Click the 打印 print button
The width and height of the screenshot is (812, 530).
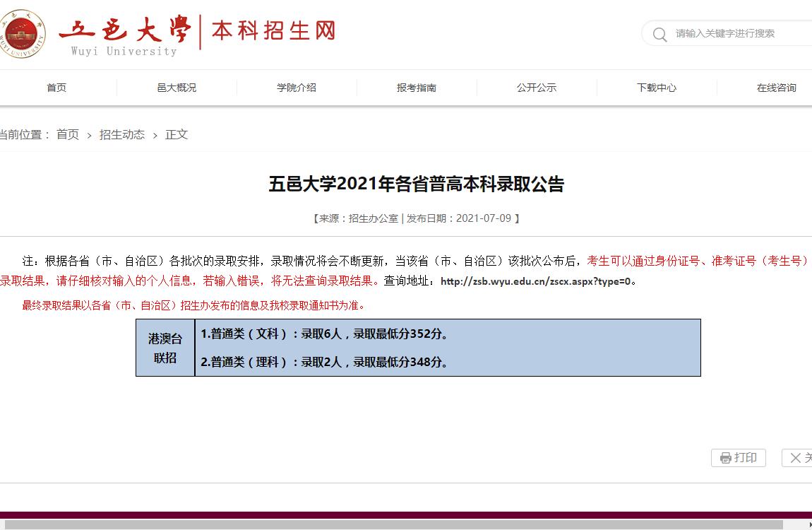tap(739, 458)
